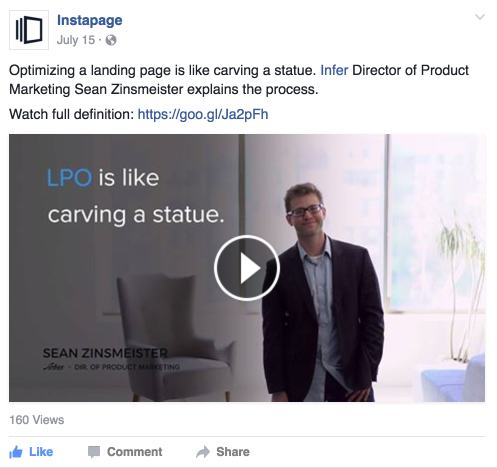Click the speech bubble Comment icon

[94, 452]
